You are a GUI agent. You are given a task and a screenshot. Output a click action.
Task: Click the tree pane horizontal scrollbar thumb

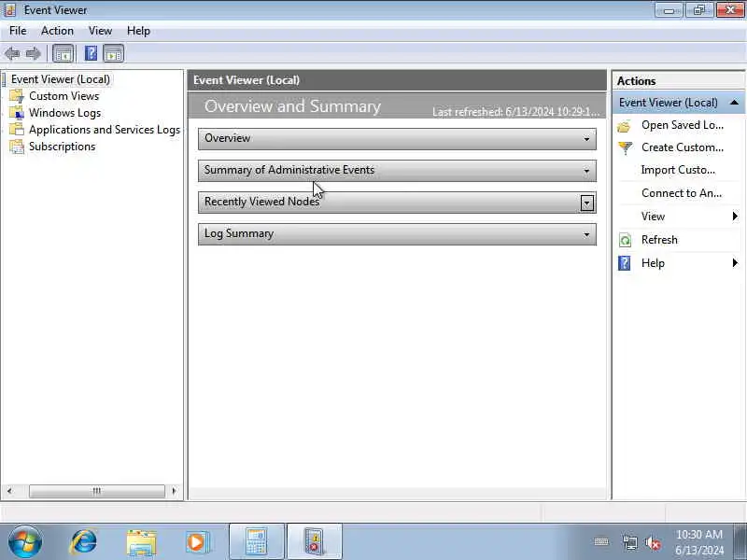[x=97, y=491]
